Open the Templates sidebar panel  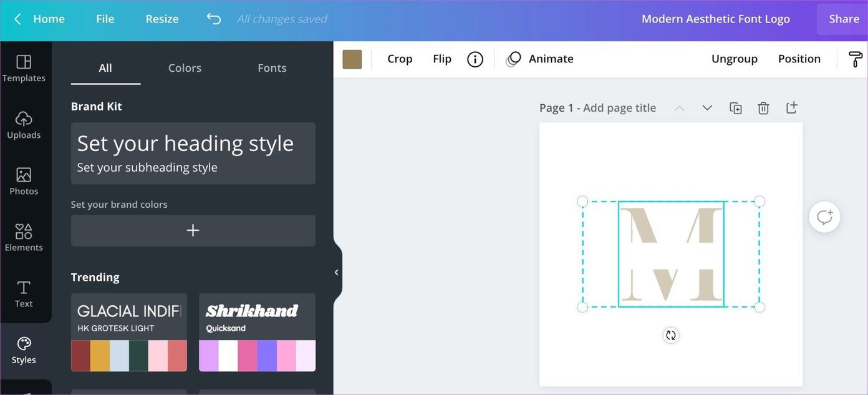pos(24,69)
